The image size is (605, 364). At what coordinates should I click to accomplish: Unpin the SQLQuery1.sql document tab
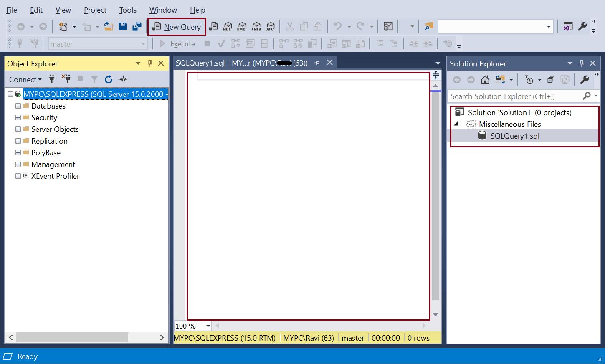[317, 62]
